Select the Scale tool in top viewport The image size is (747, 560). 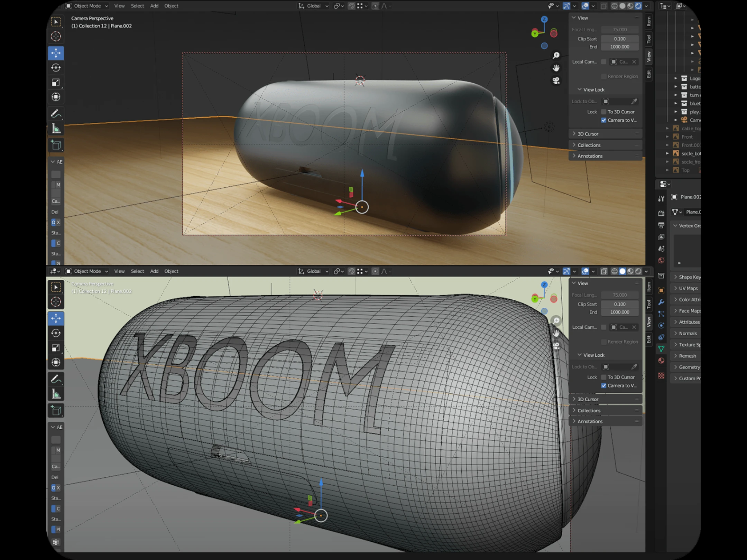pos(56,82)
